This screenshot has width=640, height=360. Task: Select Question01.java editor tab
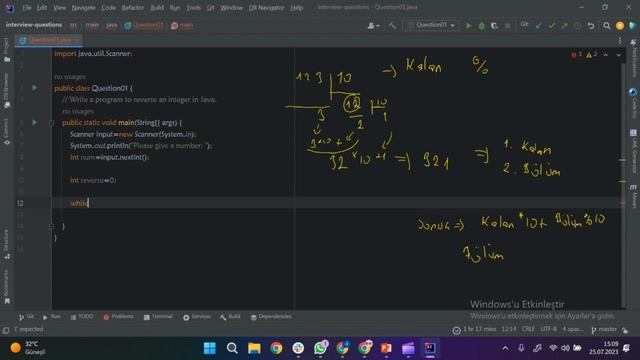49,40
